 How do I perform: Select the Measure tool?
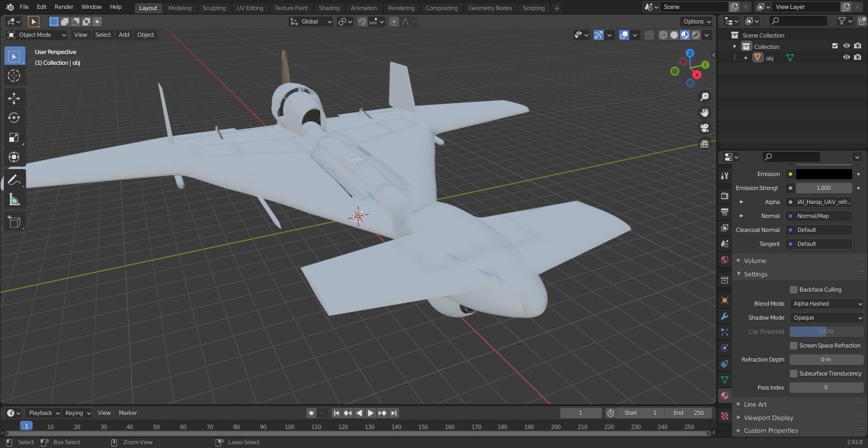coord(14,200)
